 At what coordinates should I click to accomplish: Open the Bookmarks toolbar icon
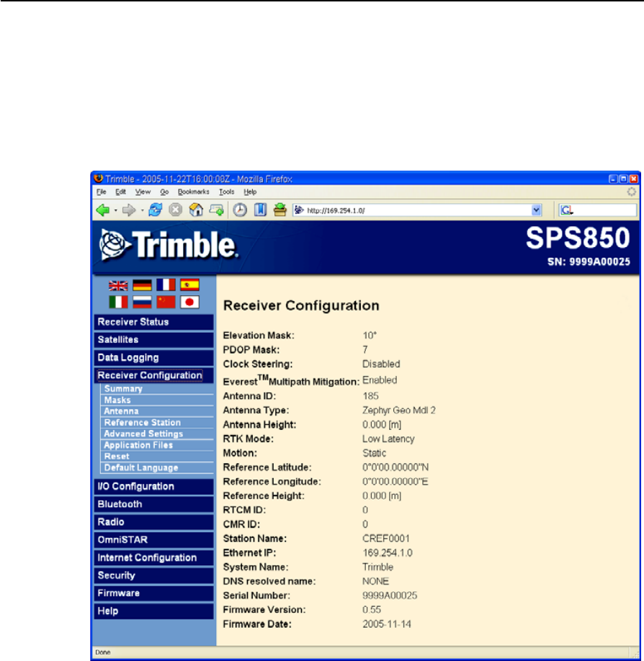pos(260,210)
